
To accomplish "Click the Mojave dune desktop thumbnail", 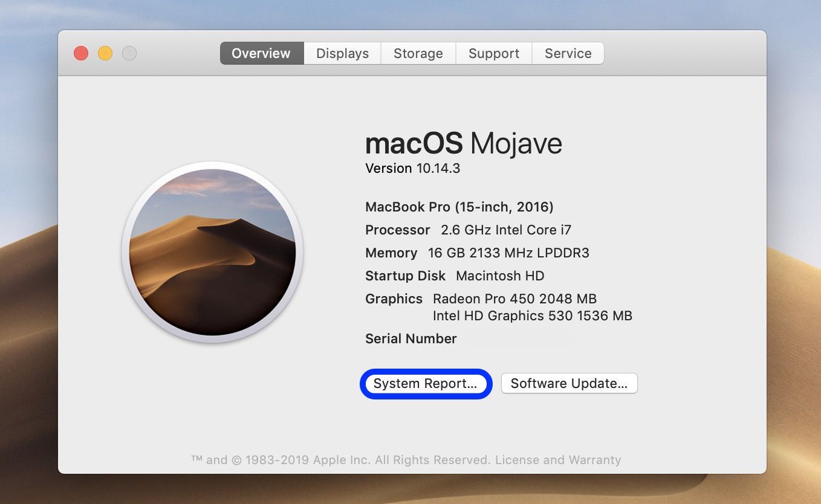I will [x=212, y=254].
